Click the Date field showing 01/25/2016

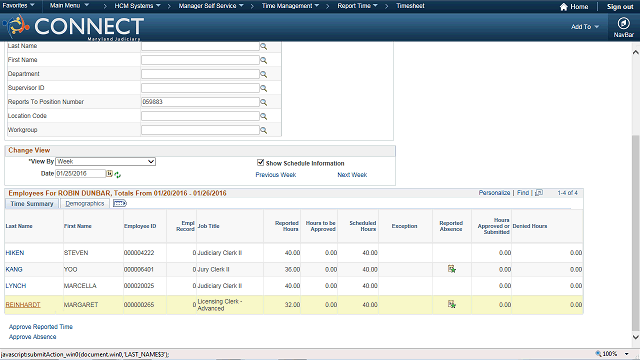(x=80, y=173)
